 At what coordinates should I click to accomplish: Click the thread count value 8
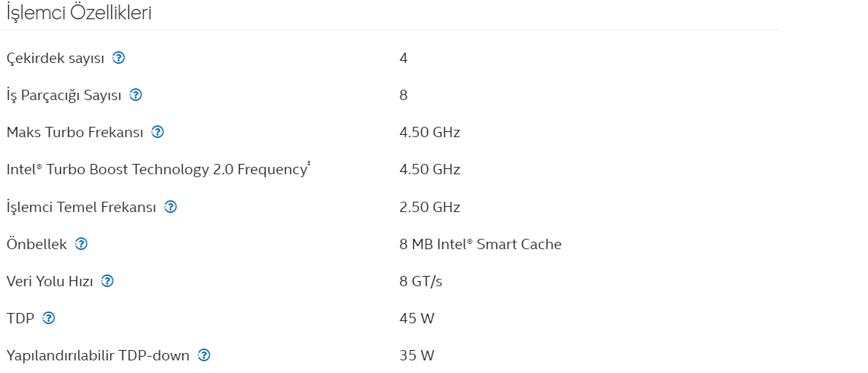click(404, 95)
